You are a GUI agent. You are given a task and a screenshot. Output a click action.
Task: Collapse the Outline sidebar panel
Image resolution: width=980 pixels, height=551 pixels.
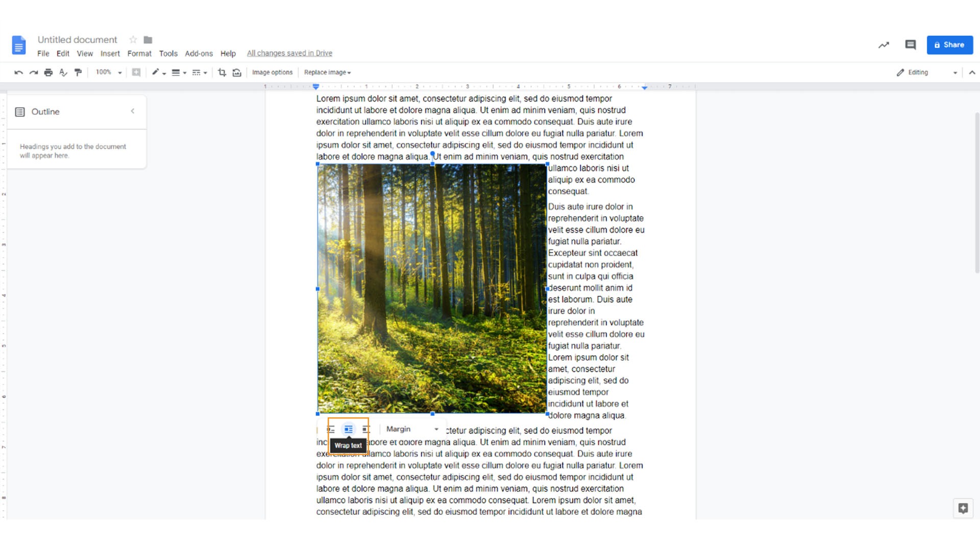[133, 110]
